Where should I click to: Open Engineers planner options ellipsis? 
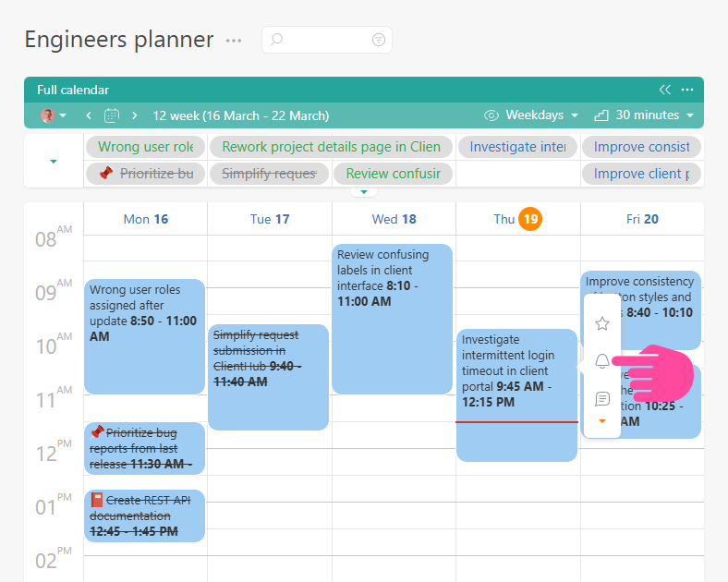click(234, 41)
